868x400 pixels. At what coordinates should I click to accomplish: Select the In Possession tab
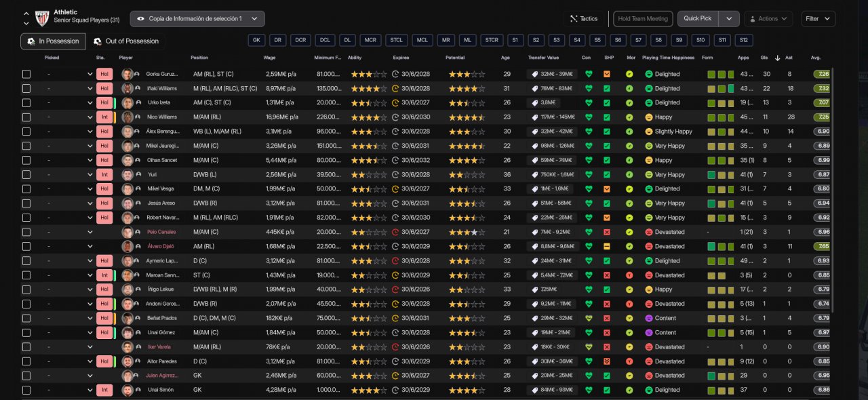pos(53,41)
